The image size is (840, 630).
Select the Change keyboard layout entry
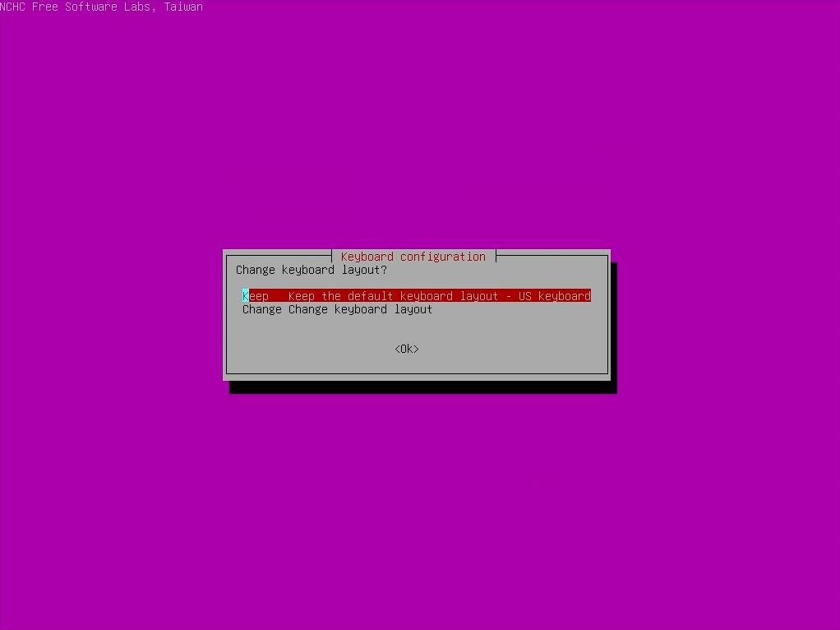(x=337, y=310)
